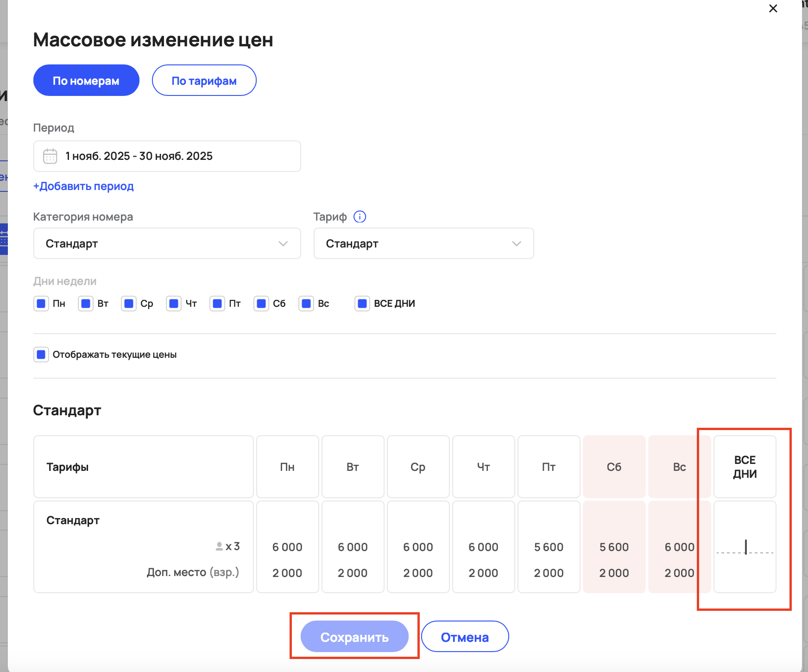Click the Friday price cell 5 600
This screenshot has height=672, width=808.
pos(549,547)
